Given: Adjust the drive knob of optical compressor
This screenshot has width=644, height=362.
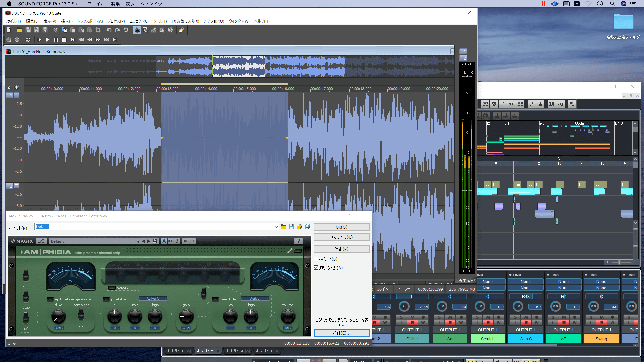Looking at the screenshot, I should (59, 317).
